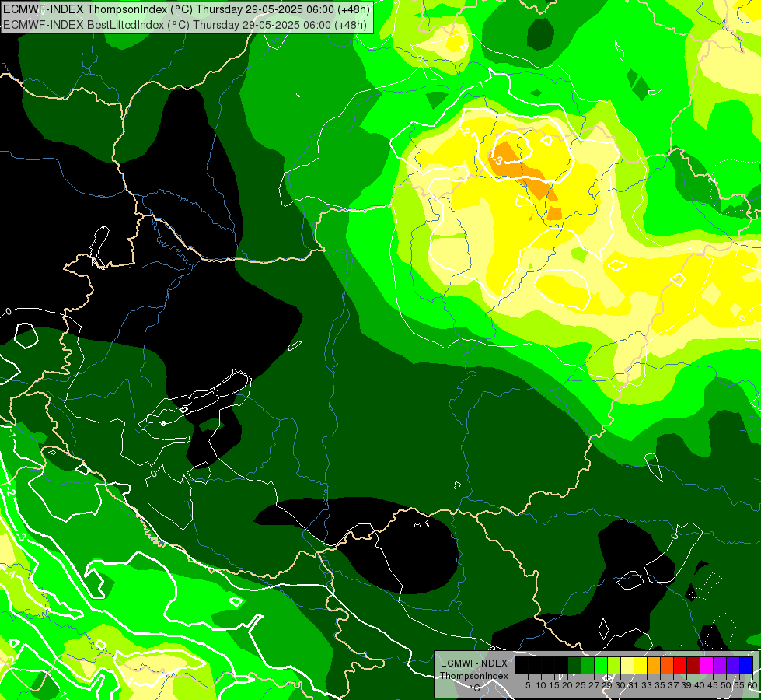Click the '-3' contour label in orange area
761x700 pixels.
tap(497, 160)
